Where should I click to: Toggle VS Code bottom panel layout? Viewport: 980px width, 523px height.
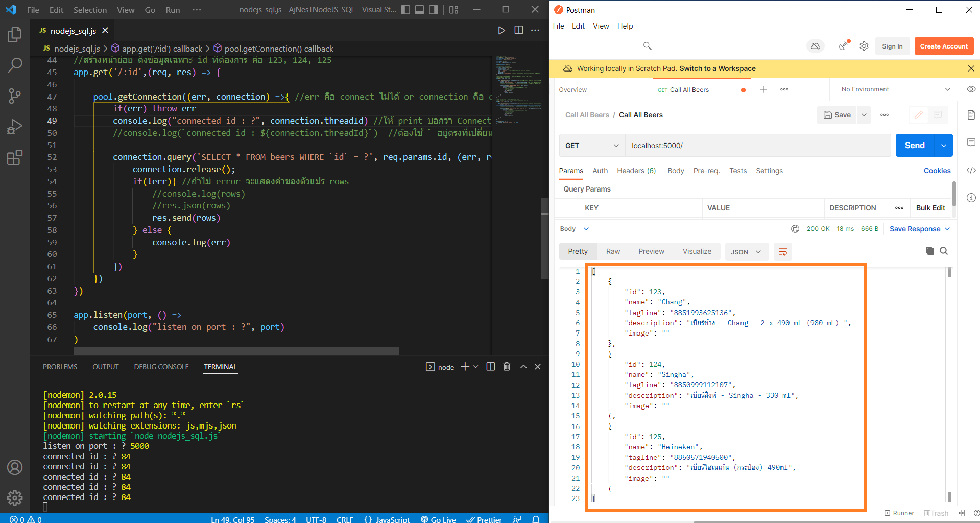[x=419, y=10]
